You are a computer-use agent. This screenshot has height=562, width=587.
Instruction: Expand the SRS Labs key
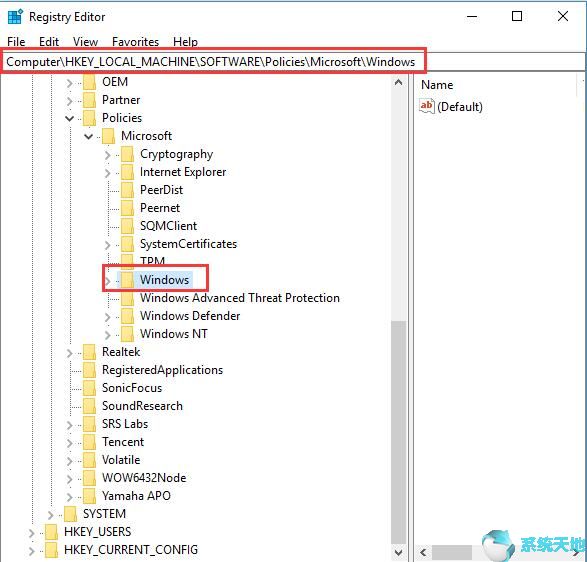pos(70,425)
